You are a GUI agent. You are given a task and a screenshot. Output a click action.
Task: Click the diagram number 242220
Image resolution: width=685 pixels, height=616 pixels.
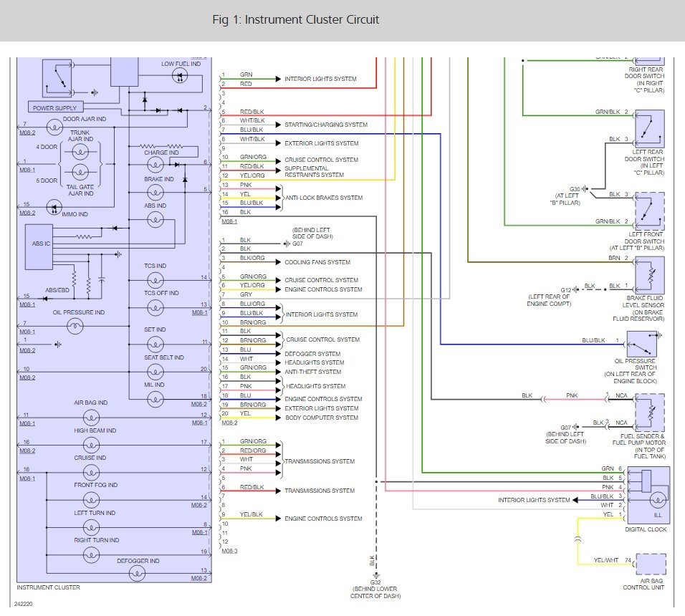point(23,605)
